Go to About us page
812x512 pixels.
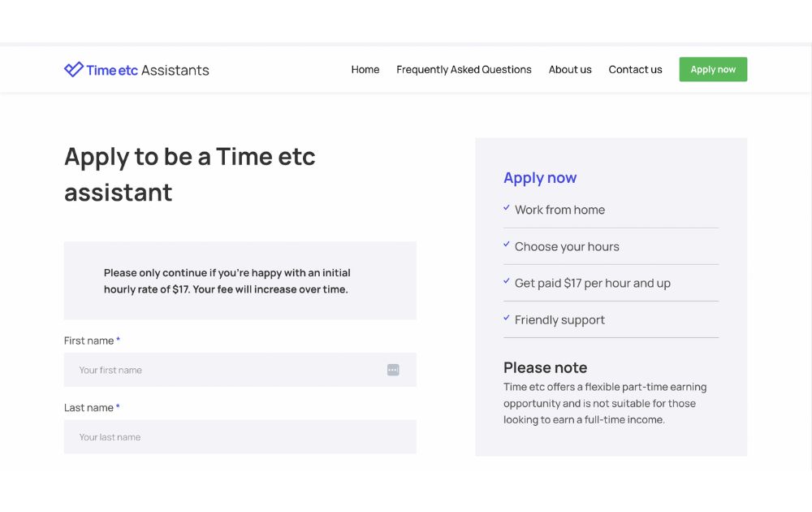click(x=570, y=69)
